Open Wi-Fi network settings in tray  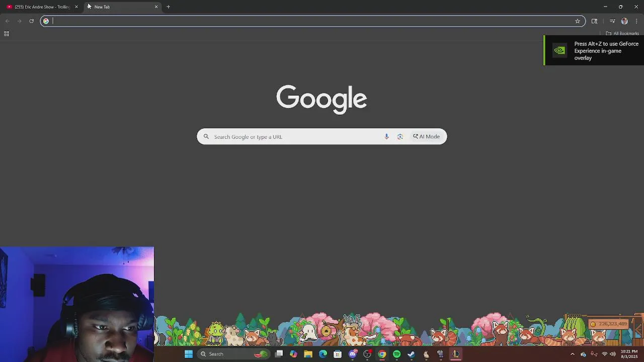tap(604, 354)
